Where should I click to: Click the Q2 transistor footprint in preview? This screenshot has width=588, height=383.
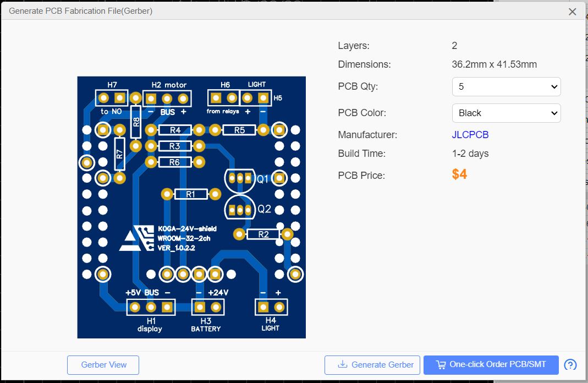(x=240, y=209)
